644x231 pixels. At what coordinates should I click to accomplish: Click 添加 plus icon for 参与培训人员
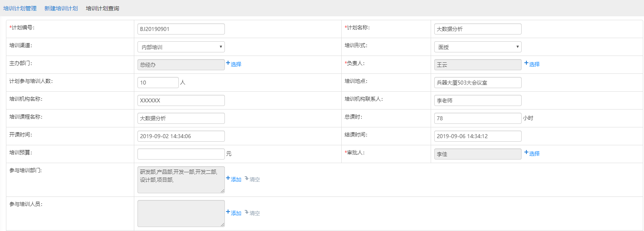pyautogui.click(x=228, y=212)
